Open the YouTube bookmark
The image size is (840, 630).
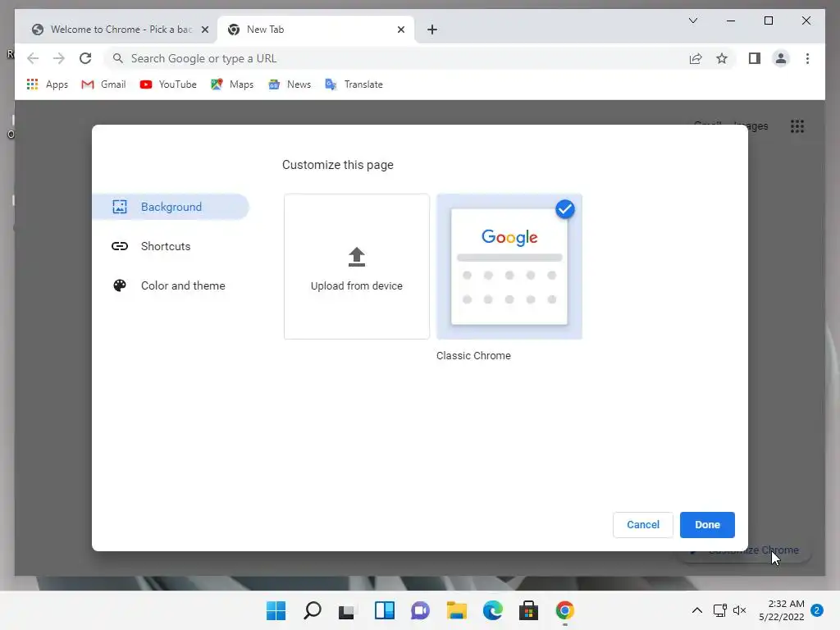tap(167, 84)
